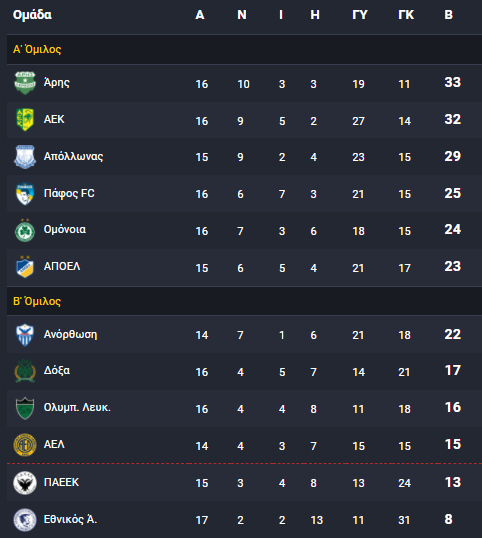Click the Ανόρθωση team name

(70, 335)
